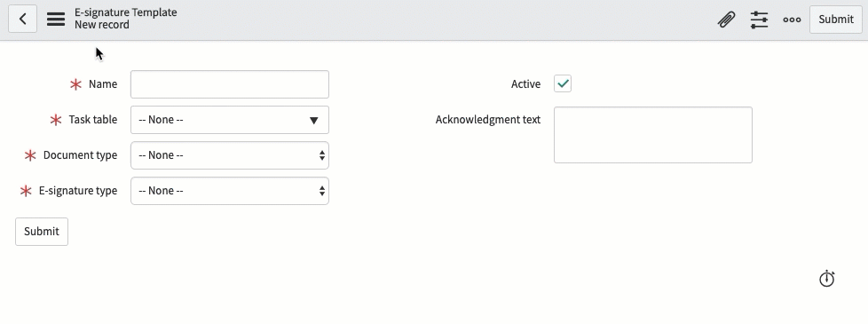Open the Document type dropdown
The height and width of the screenshot is (324, 868).
pos(230,155)
